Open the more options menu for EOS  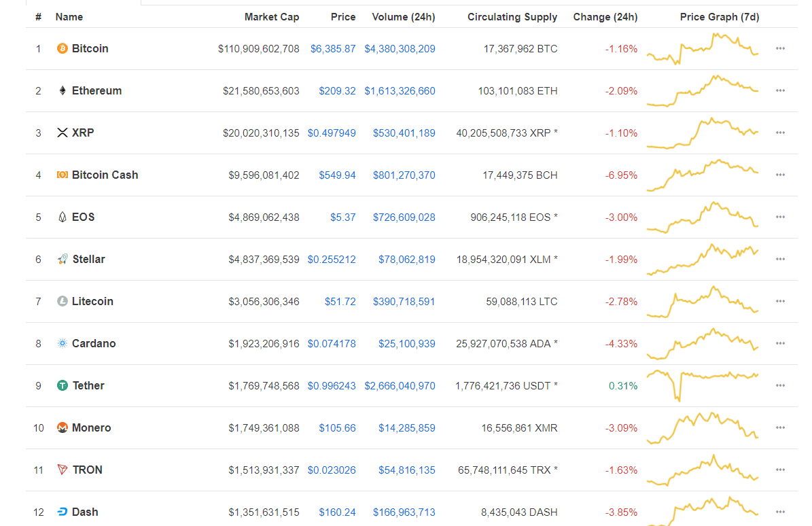pyautogui.click(x=781, y=217)
